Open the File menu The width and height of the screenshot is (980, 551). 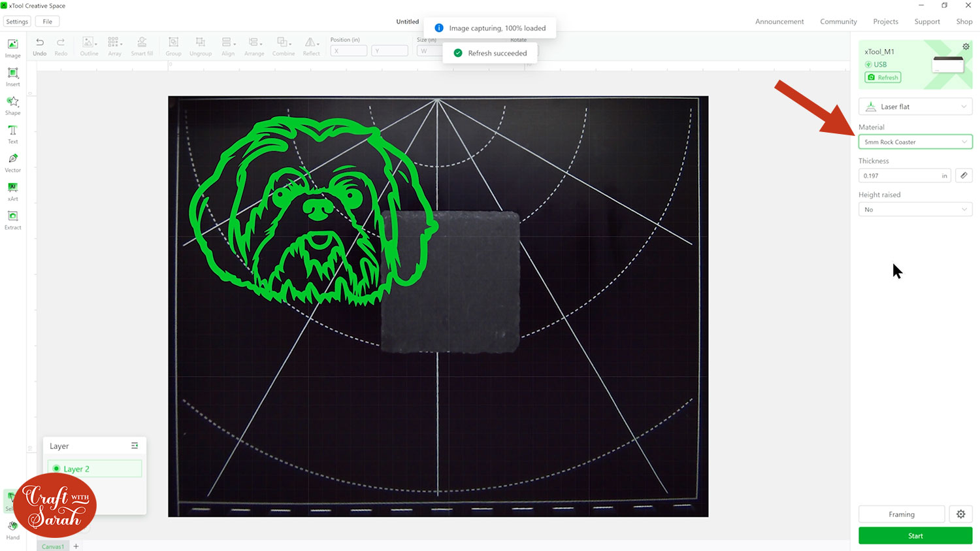click(47, 22)
